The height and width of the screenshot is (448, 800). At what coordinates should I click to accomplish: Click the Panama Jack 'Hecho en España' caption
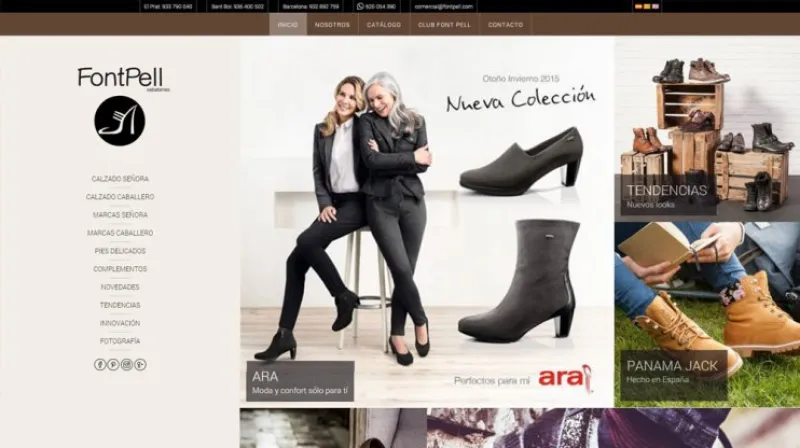(x=673, y=375)
